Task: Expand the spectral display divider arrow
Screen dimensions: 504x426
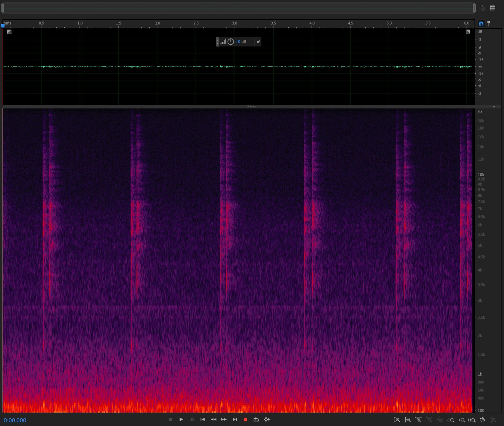Action: 494,107
